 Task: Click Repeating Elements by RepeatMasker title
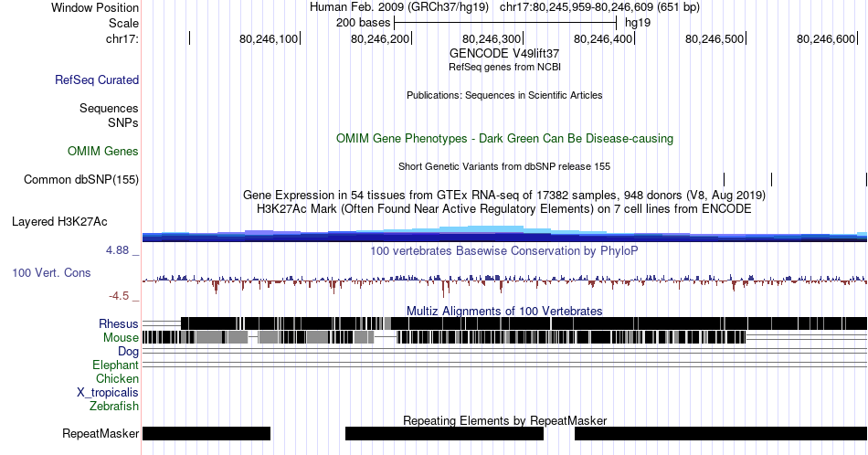tap(504, 420)
